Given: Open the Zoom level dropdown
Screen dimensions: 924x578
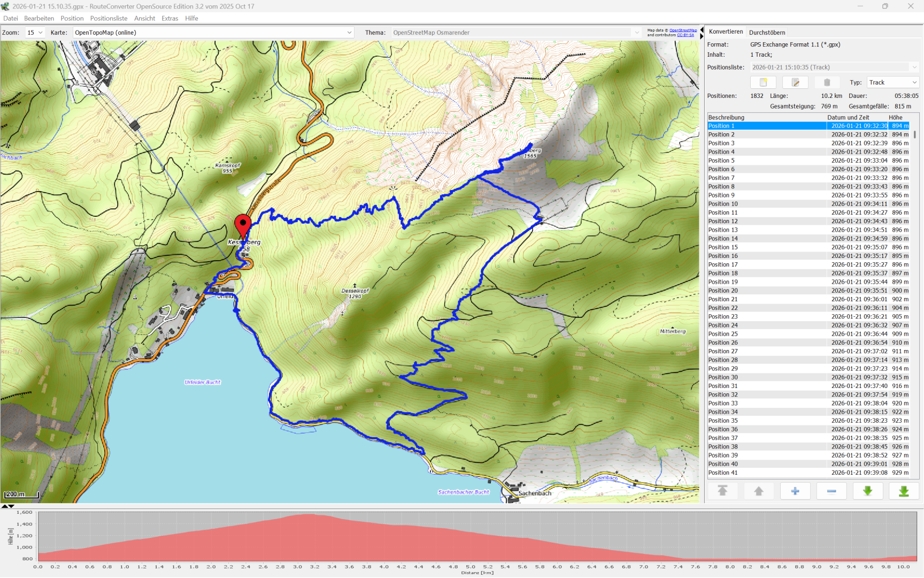Looking at the screenshot, I should [x=35, y=33].
